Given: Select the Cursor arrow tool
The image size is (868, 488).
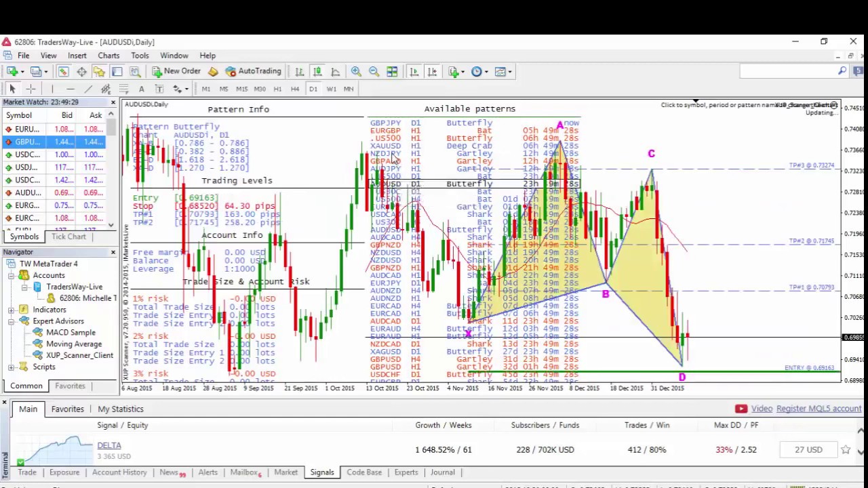Looking at the screenshot, I should pyautogui.click(x=12, y=89).
